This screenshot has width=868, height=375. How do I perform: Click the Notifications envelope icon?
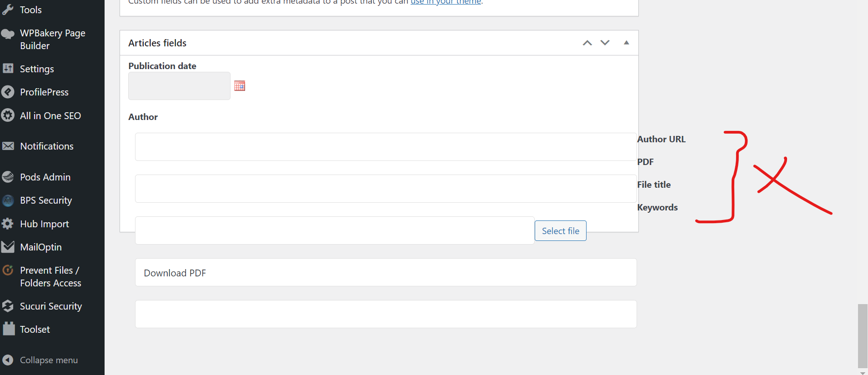[8, 145]
